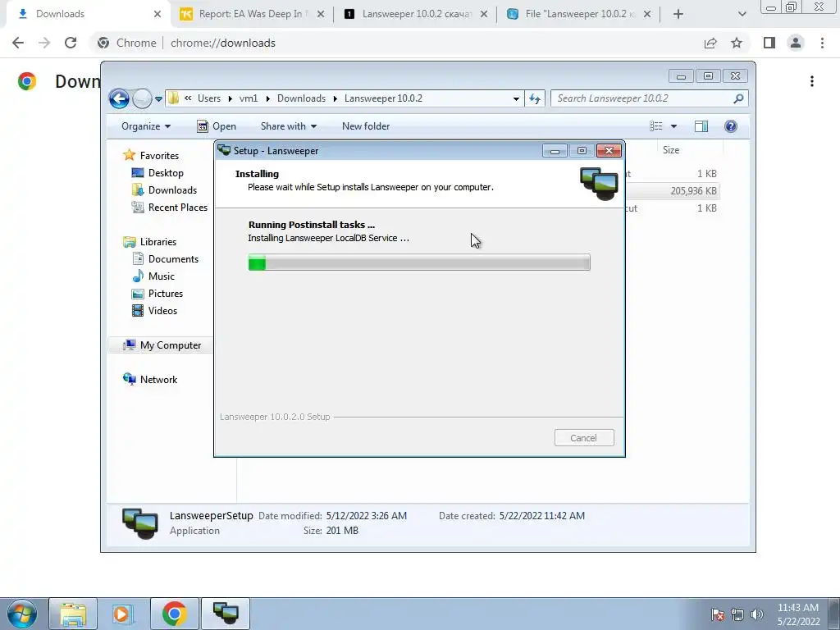840x630 pixels.
Task: Select Network in the navigation pane
Action: coord(158,379)
